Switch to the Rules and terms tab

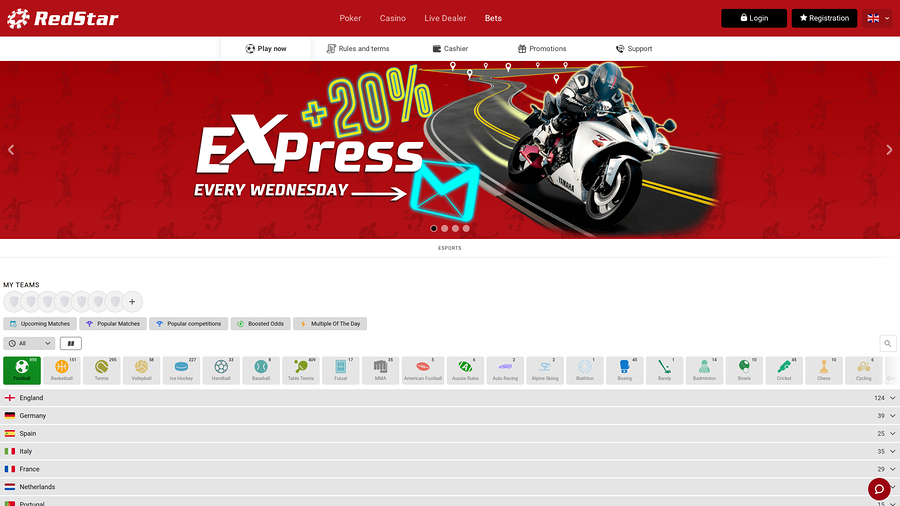click(358, 49)
